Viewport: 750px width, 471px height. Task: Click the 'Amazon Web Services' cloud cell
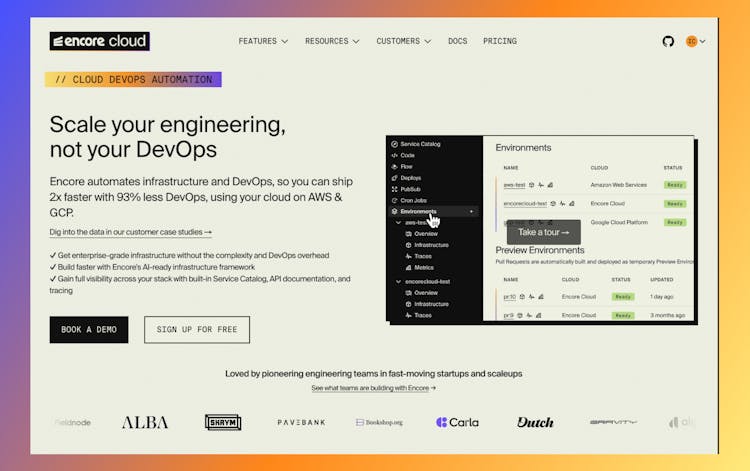(618, 185)
